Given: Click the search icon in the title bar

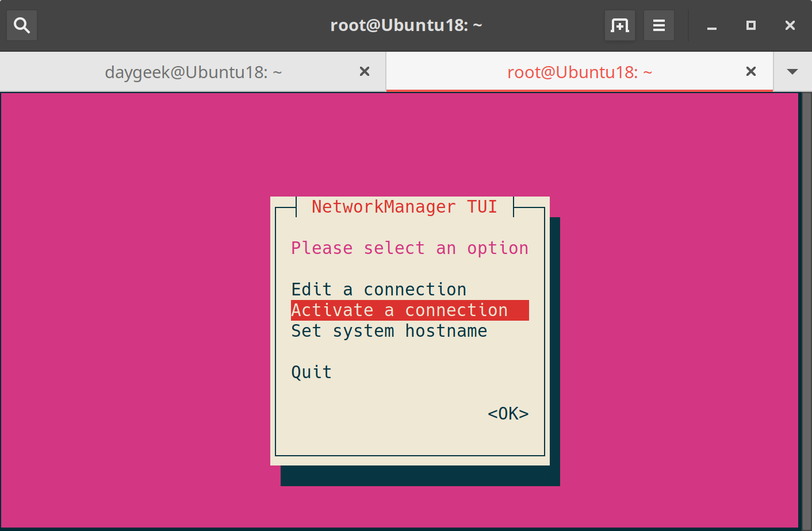Looking at the screenshot, I should (21, 25).
